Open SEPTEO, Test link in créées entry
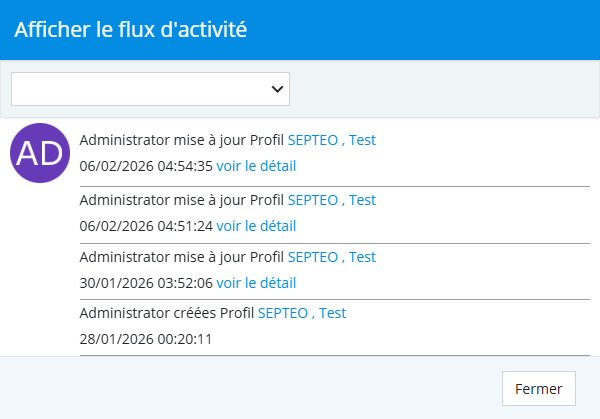 pyautogui.click(x=301, y=313)
